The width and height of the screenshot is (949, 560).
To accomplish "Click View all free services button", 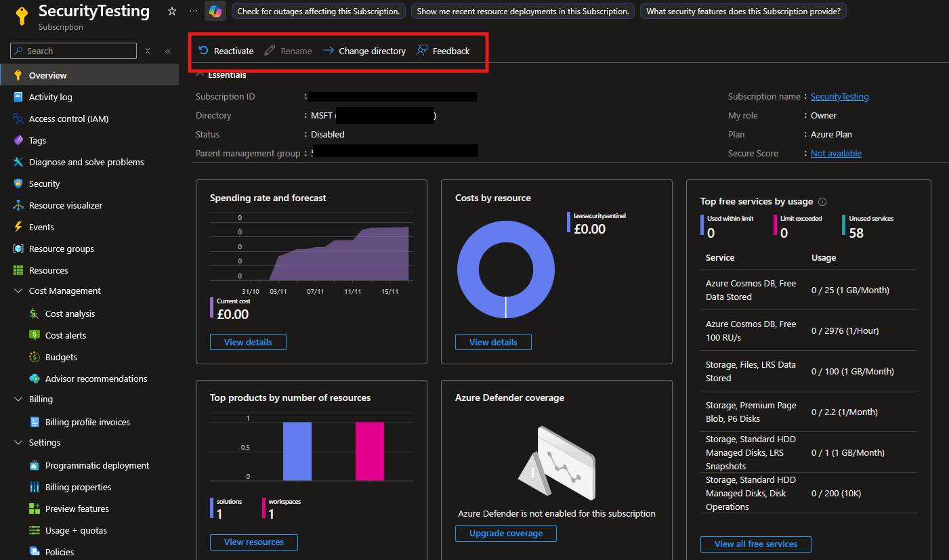I will [x=756, y=544].
